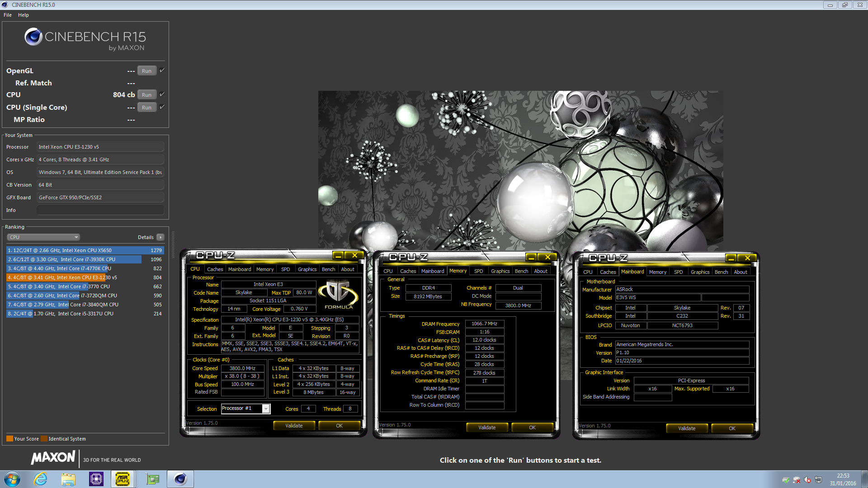868x488 pixels.
Task: Click the Info input field
Action: (x=100, y=210)
